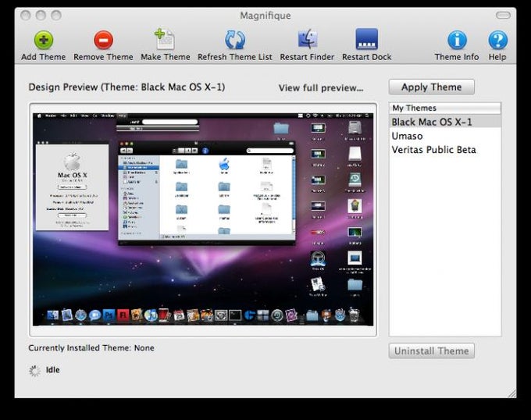Viewport: 531px width, 420px height.
Task: Open Theme Info with the blue 'i' icon
Action: click(457, 40)
